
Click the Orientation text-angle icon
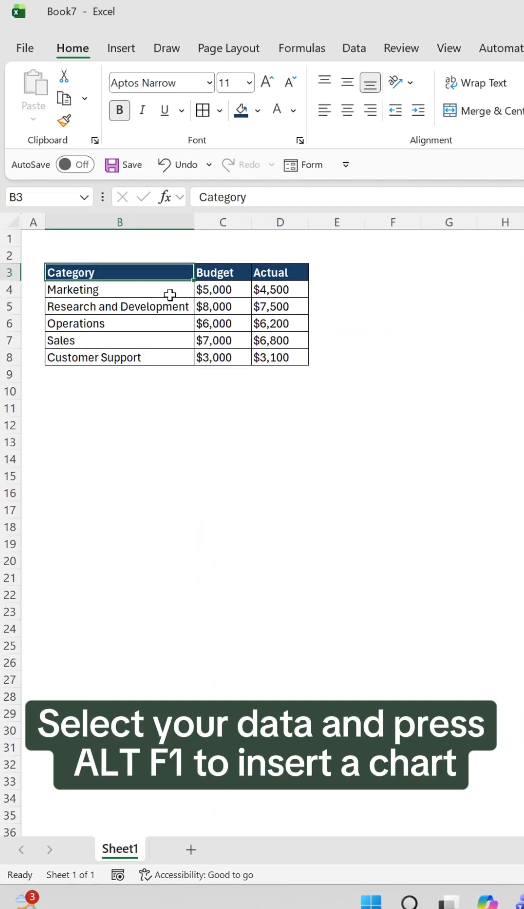(x=396, y=82)
